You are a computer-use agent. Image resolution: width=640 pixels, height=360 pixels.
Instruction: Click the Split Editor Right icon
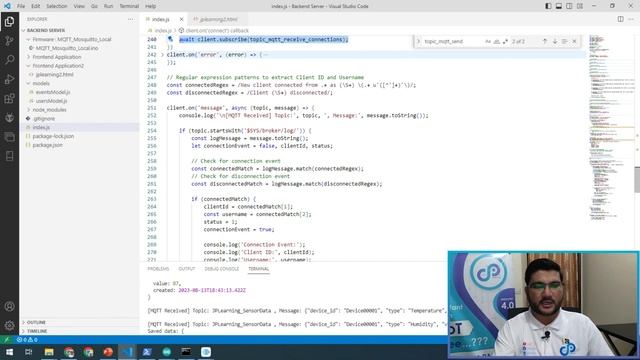[x=620, y=19]
